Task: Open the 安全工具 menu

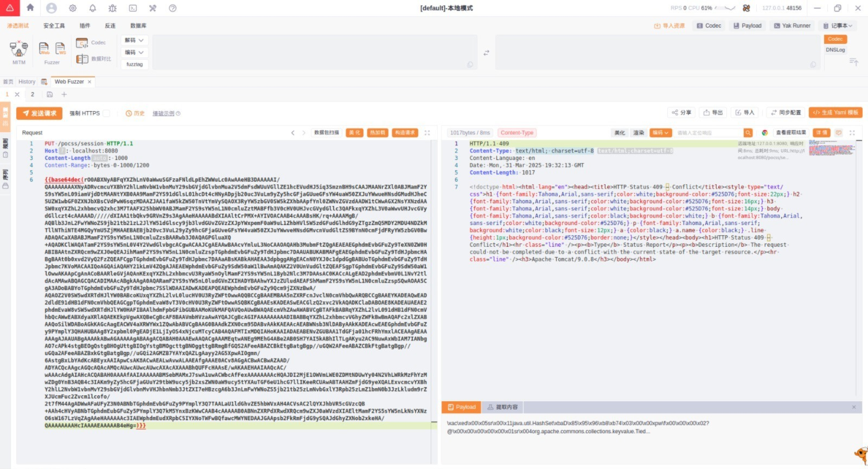Action: tap(54, 25)
